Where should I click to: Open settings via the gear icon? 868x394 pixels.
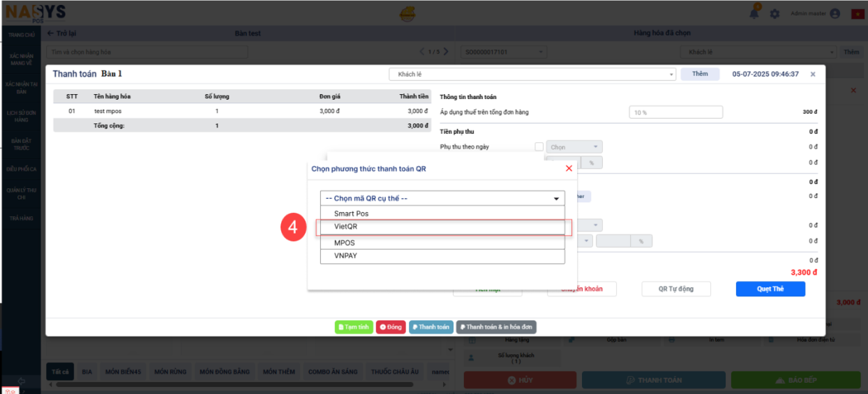pos(775,14)
